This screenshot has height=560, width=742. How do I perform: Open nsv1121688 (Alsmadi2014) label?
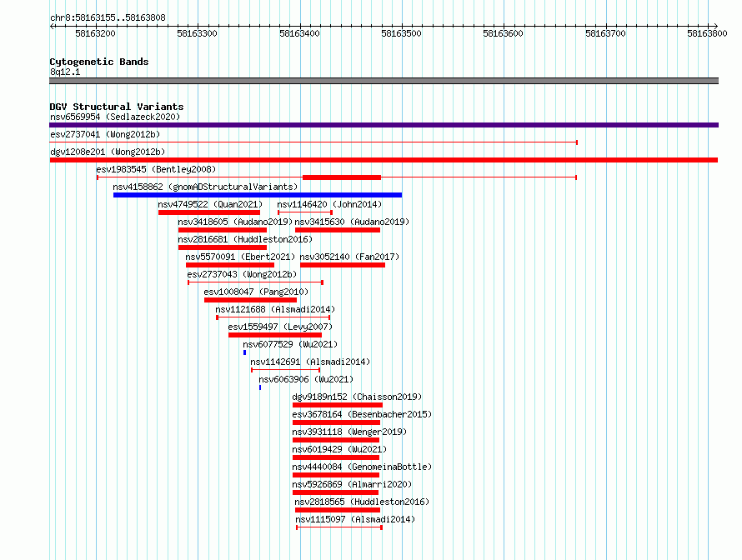tap(275, 309)
